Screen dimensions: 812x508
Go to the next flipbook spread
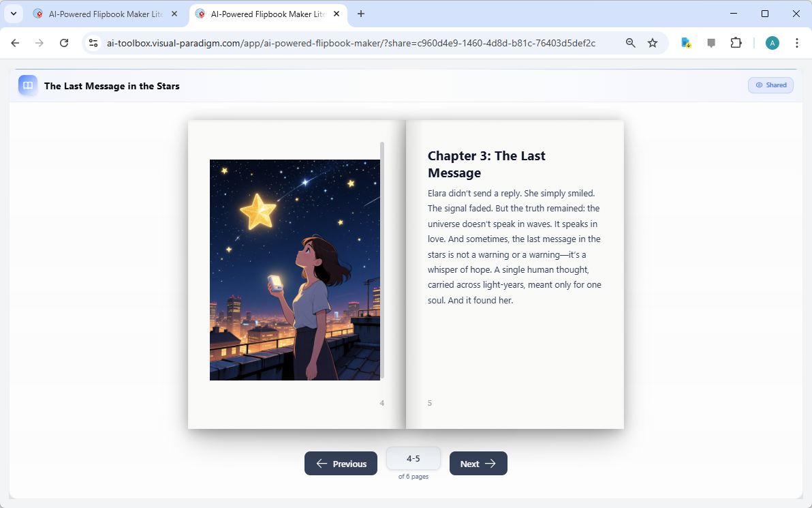(x=478, y=463)
